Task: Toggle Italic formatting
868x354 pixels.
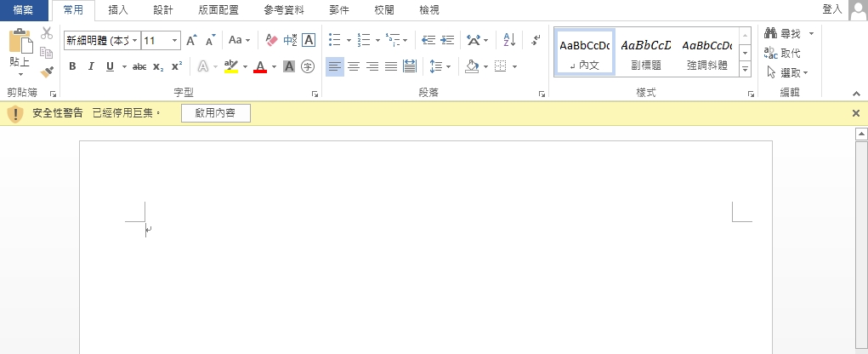Action: point(91,66)
